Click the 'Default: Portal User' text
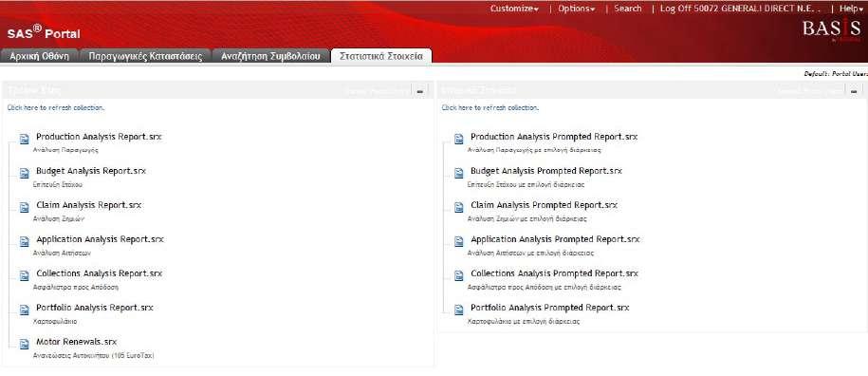 click(x=836, y=73)
